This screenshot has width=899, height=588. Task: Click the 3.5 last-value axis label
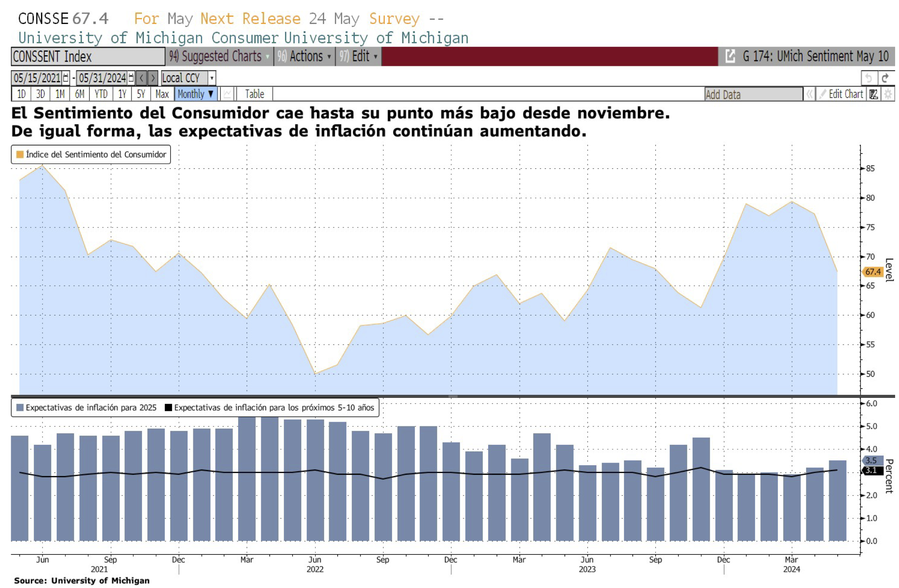[872, 461]
